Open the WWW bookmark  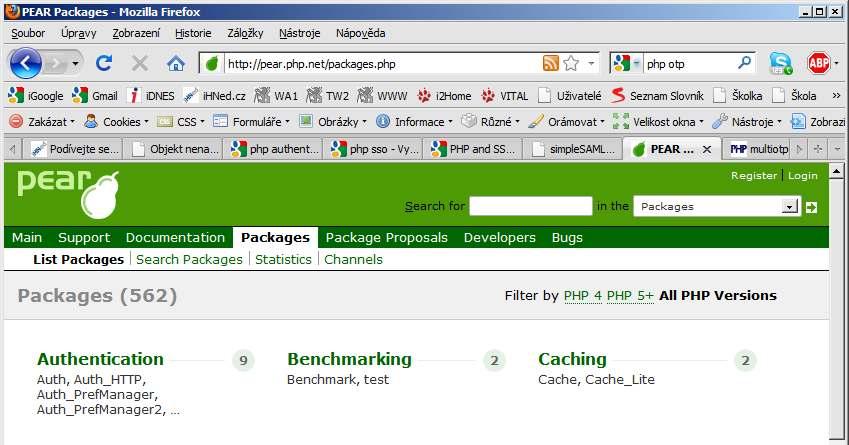382,96
